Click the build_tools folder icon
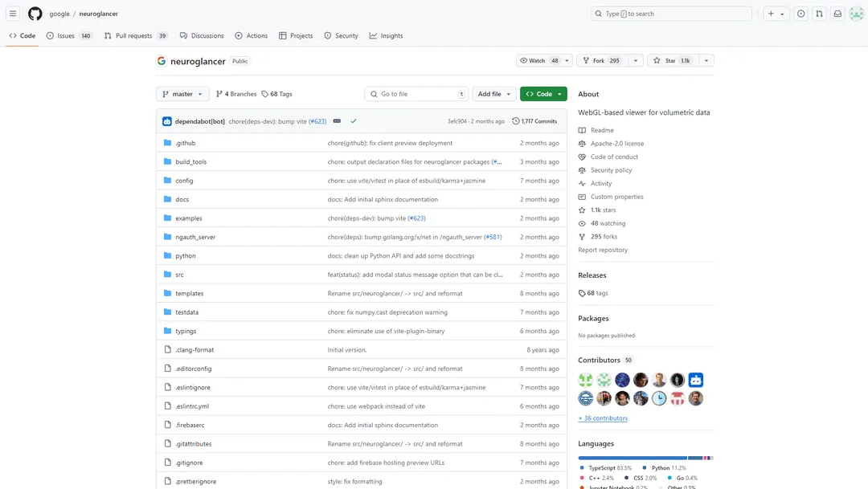868x489 pixels. [168, 161]
